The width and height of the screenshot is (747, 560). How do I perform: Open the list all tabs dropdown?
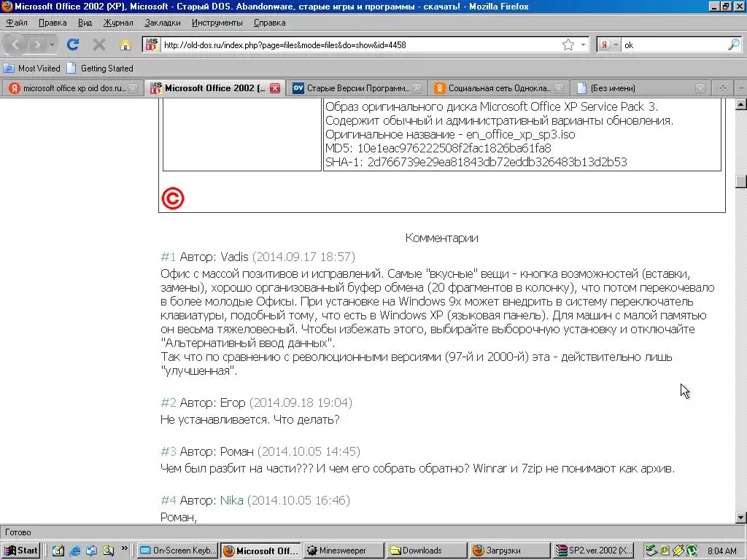pyautogui.click(x=740, y=88)
